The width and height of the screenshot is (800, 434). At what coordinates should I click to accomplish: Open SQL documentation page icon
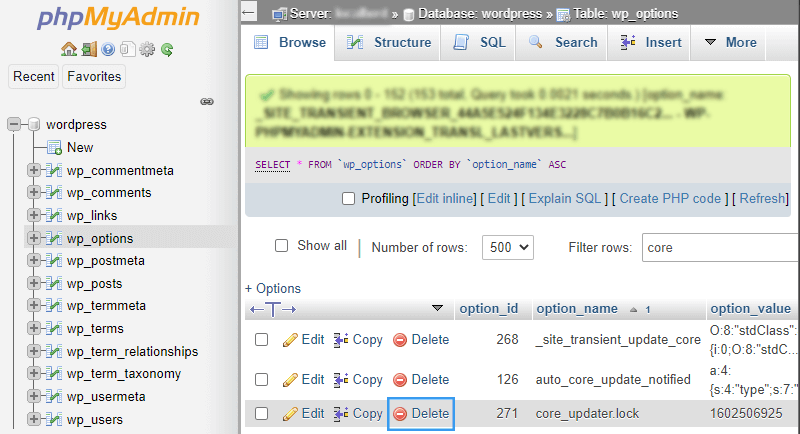coord(127,49)
